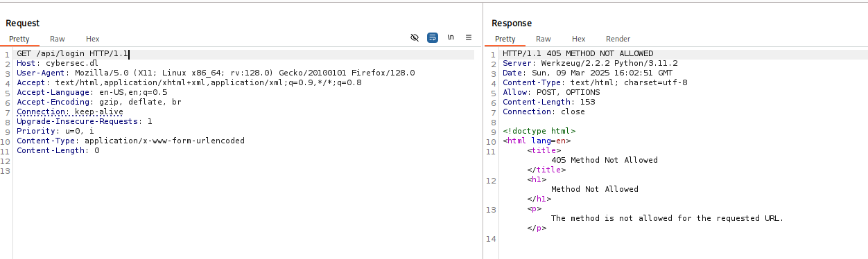Switch request view to Raw tab
This screenshot has height=259, width=868.
[58, 39]
